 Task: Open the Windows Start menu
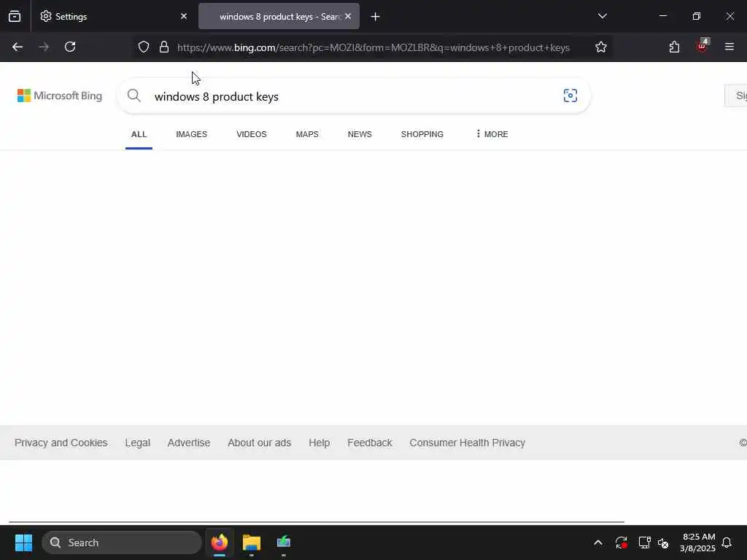pos(23,542)
